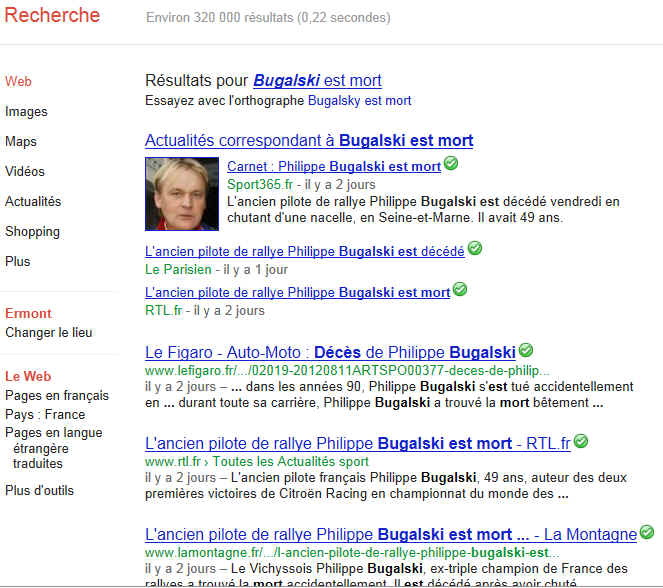The width and height of the screenshot is (663, 588).
Task: Switch to Images search category
Action: [26, 112]
